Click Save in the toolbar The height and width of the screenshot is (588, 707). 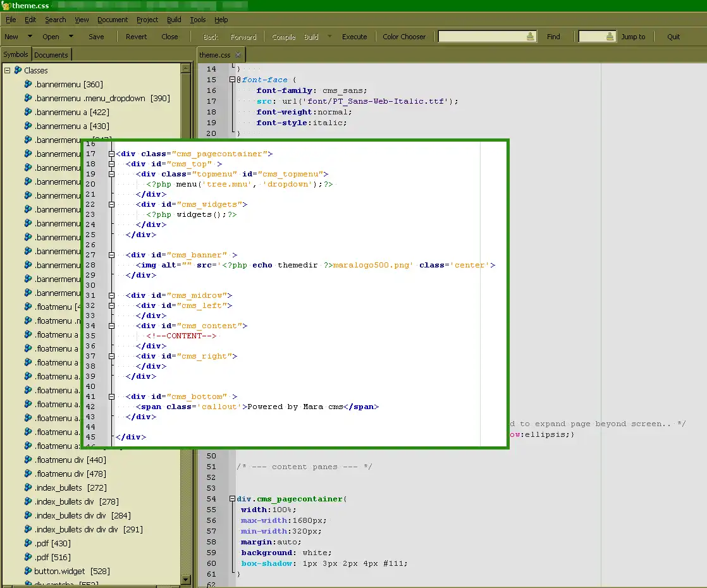96,37
